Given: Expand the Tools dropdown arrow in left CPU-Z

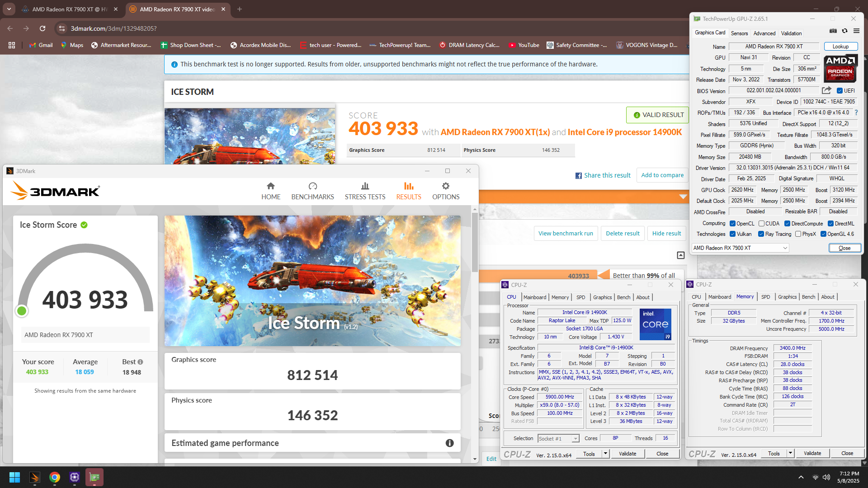Looking at the screenshot, I should click(605, 454).
